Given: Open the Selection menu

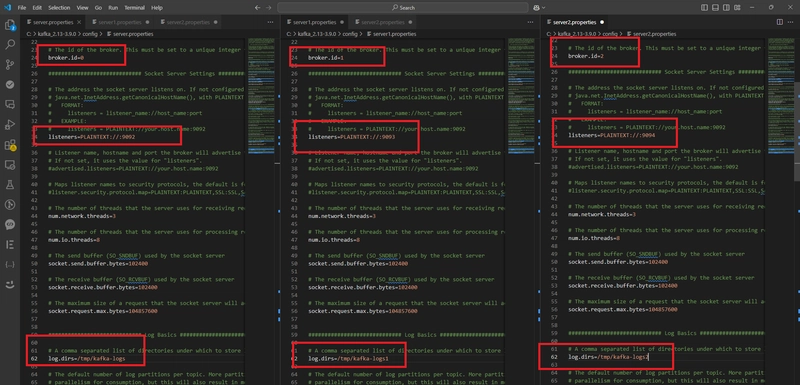Looking at the screenshot, I should tap(59, 8).
